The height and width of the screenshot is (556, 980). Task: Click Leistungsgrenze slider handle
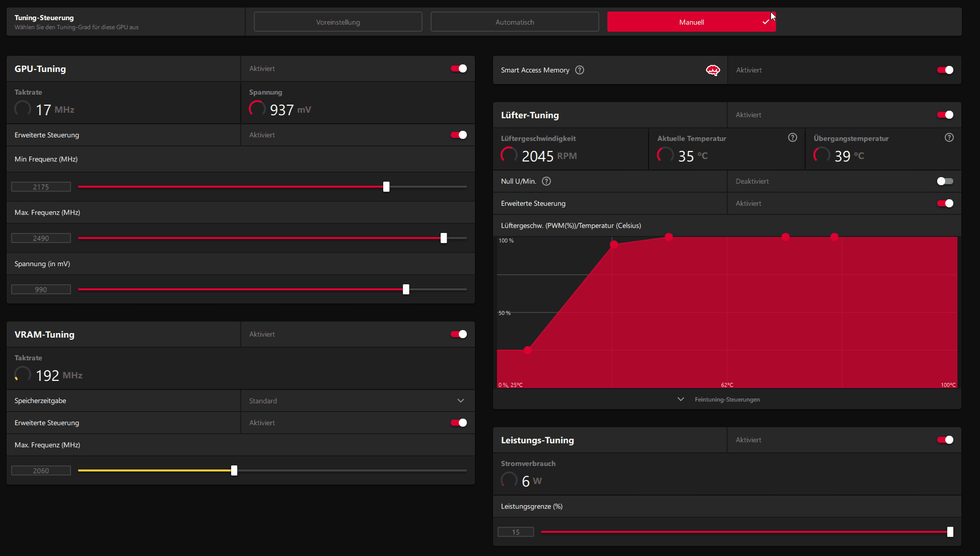pos(950,532)
